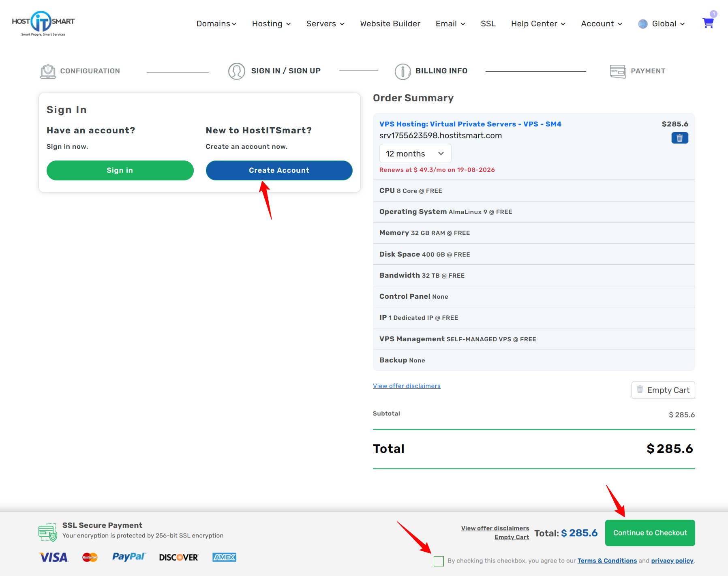The image size is (728, 576).
Task: Click the Billing Info step icon
Action: [403, 71]
